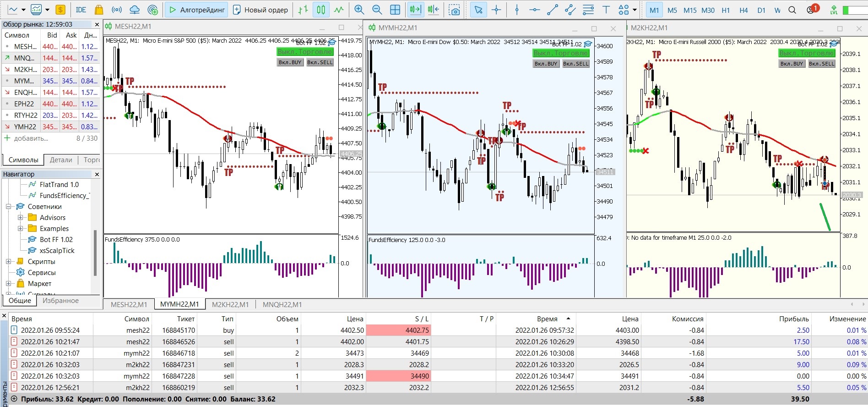
Task: Set timeframe to H1
Action: point(726,10)
